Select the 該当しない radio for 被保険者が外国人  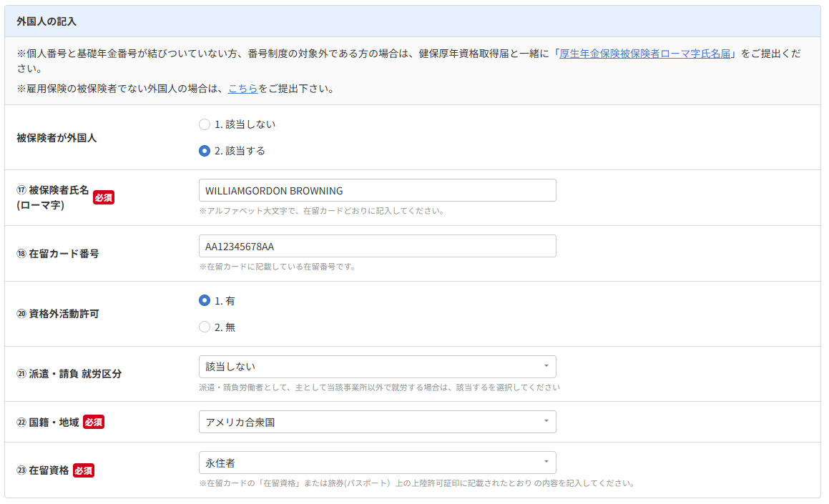[x=205, y=124]
